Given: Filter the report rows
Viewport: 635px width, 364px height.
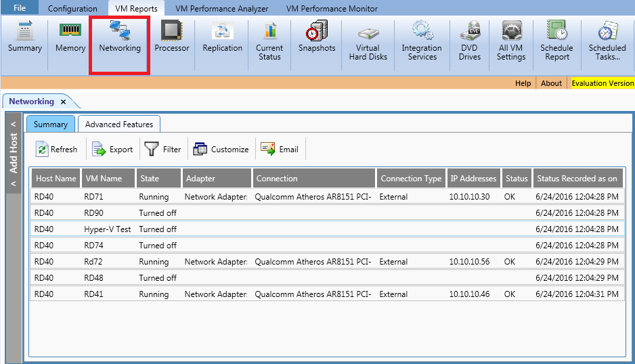Looking at the screenshot, I should coord(162,149).
